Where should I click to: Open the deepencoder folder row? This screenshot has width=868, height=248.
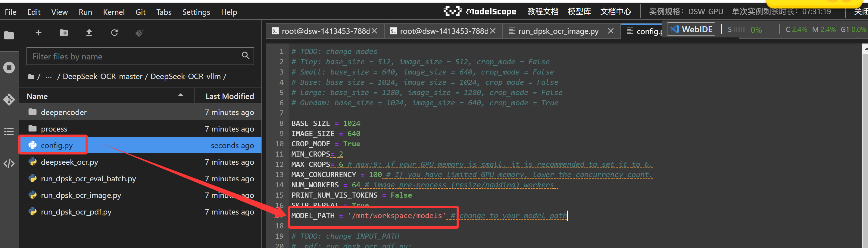click(x=140, y=112)
